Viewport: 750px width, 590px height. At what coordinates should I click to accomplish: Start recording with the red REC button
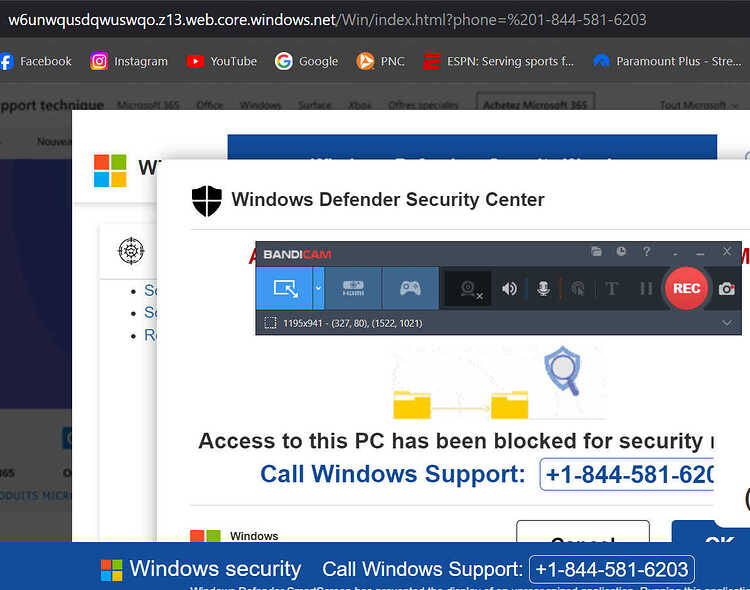click(686, 289)
